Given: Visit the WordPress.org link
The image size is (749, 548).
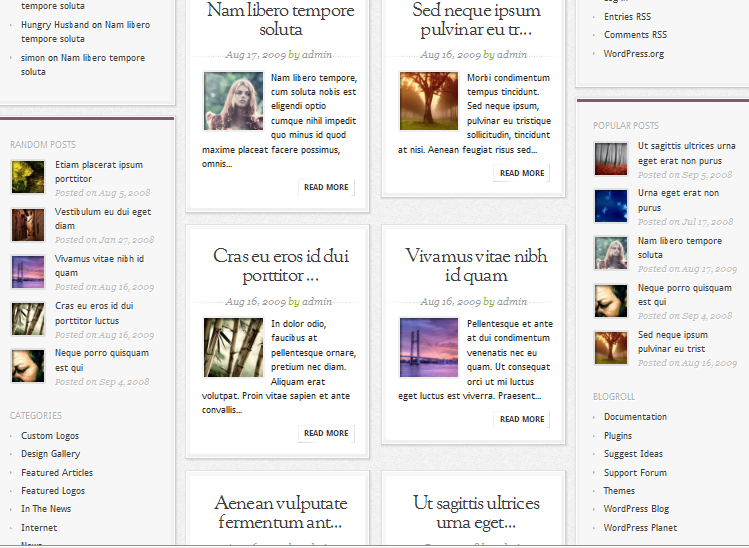Looking at the screenshot, I should pyautogui.click(x=634, y=54).
